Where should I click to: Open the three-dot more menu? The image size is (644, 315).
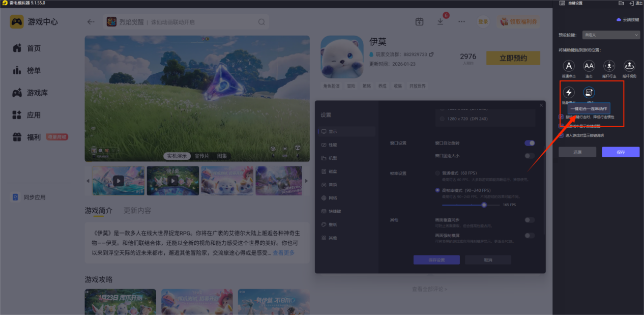click(x=461, y=22)
